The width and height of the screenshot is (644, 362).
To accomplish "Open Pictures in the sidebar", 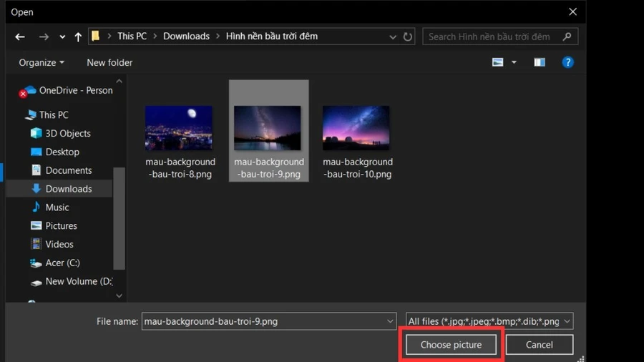I will [x=61, y=226].
